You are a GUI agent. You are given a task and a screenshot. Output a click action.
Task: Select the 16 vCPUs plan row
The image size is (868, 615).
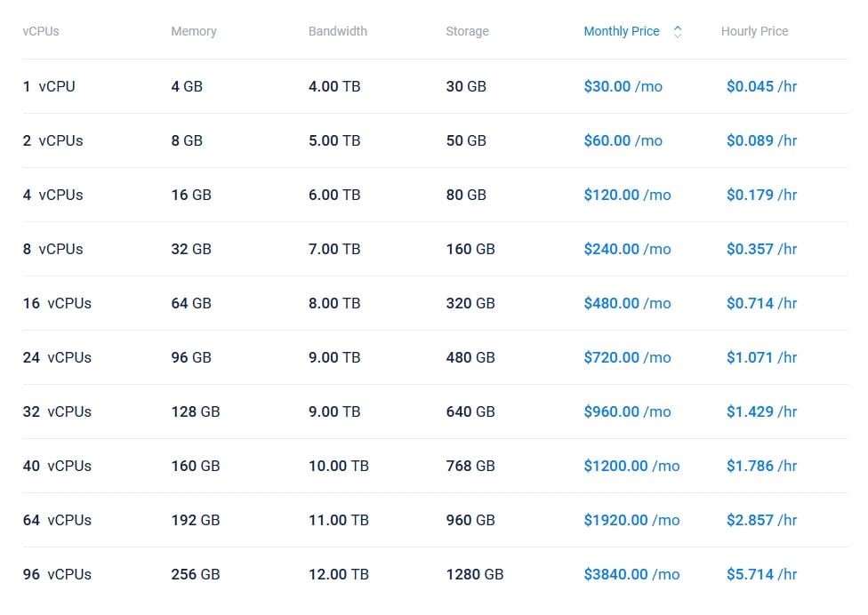pyautogui.click(x=58, y=303)
